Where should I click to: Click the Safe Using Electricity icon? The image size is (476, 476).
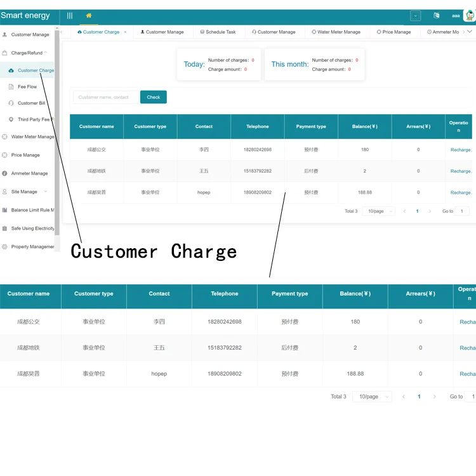(x=4, y=228)
